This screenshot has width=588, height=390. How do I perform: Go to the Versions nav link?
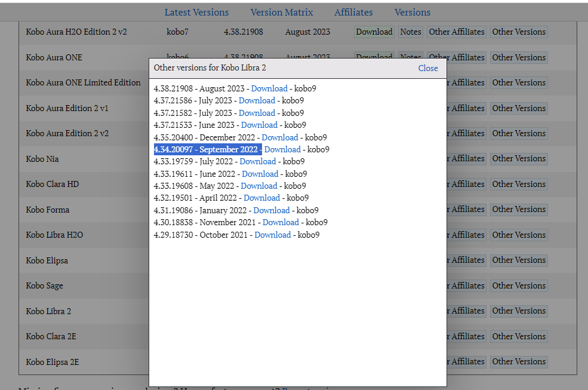click(412, 13)
